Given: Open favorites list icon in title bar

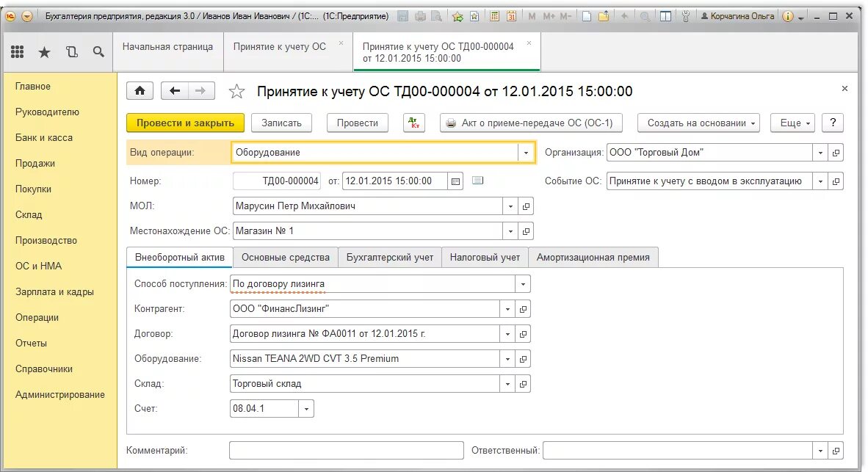Looking at the screenshot, I should 474,16.
